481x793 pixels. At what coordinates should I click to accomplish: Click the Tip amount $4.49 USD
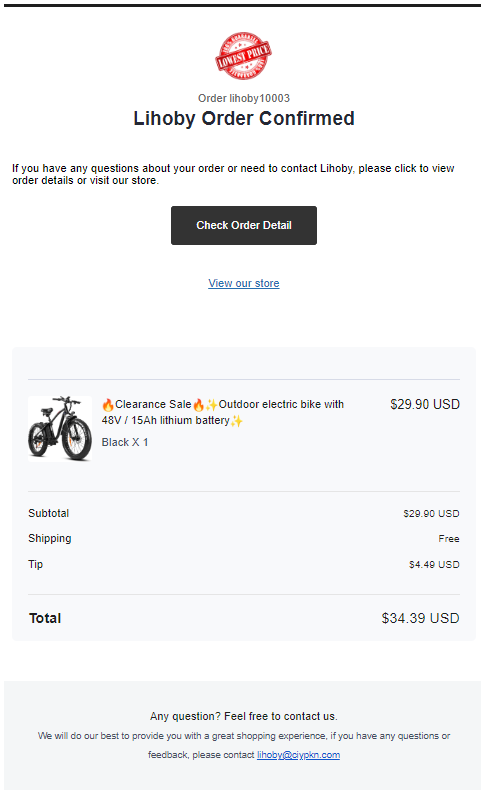coord(434,564)
